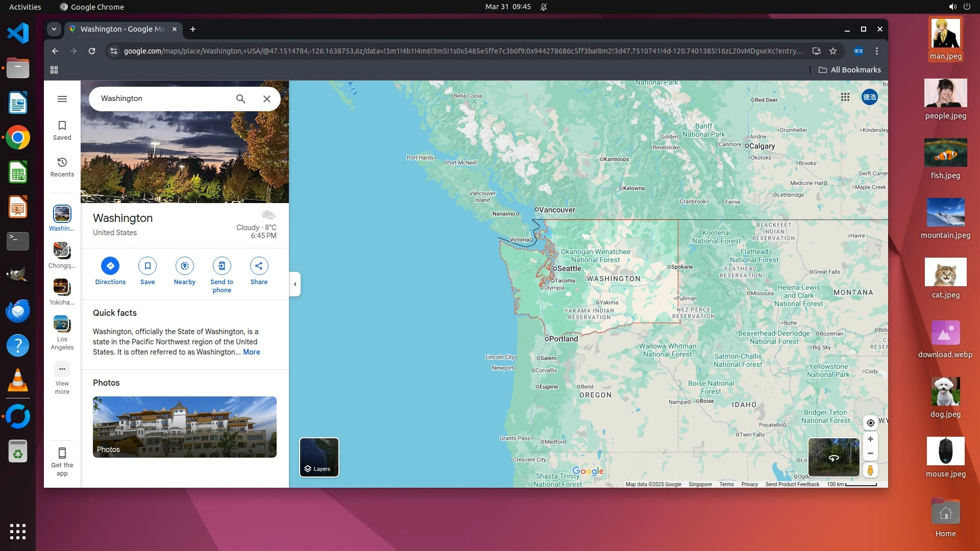The width and height of the screenshot is (980, 551).
Task: Toggle the Layers map view
Action: (319, 457)
